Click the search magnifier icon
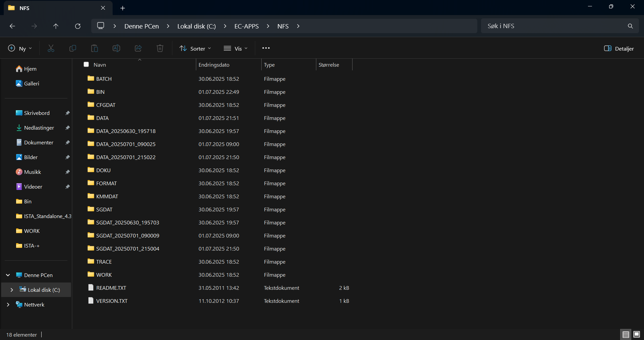 coord(630,26)
